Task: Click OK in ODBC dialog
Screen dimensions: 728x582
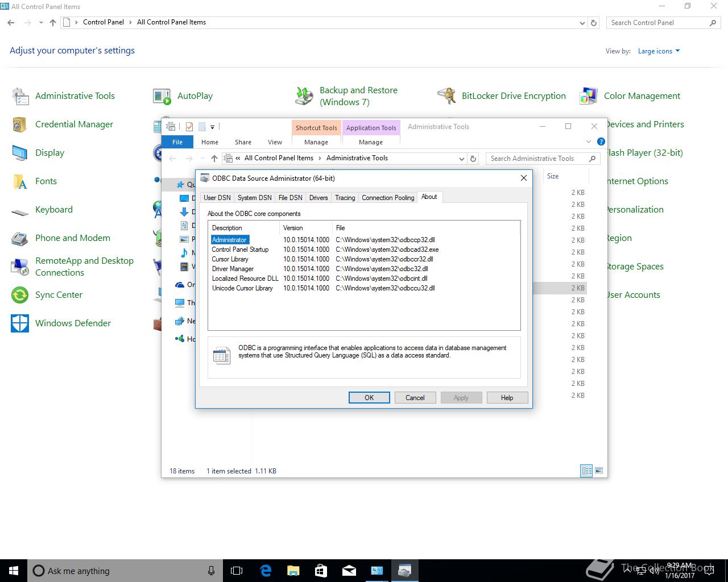Action: click(369, 398)
